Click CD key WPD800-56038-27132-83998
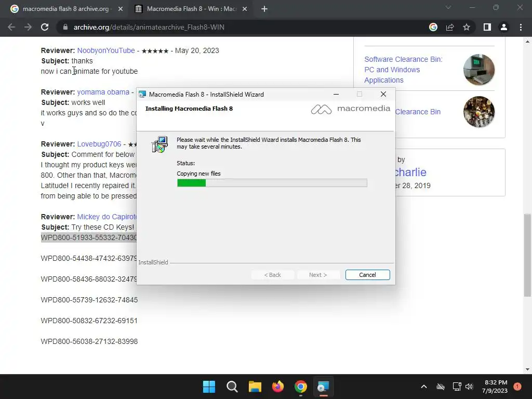This screenshot has width=532, height=399. coord(89,341)
